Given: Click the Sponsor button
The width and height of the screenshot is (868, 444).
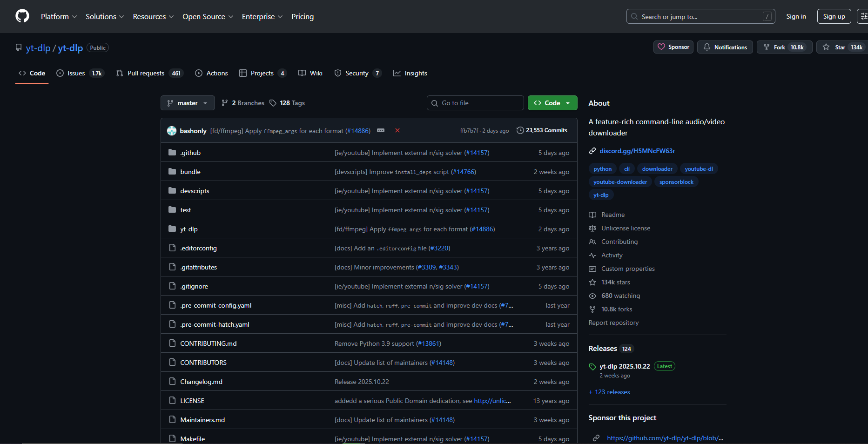Looking at the screenshot, I should tap(673, 47).
